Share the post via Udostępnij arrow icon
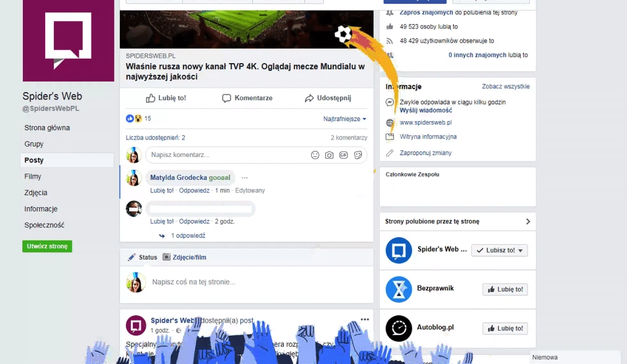627x364 pixels. click(309, 98)
